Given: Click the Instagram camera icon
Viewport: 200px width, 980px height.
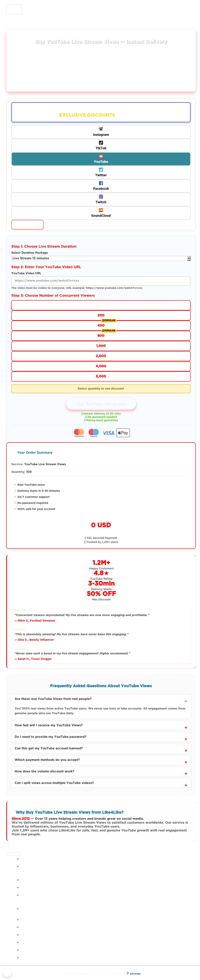Looking at the screenshot, I should tap(101, 129).
